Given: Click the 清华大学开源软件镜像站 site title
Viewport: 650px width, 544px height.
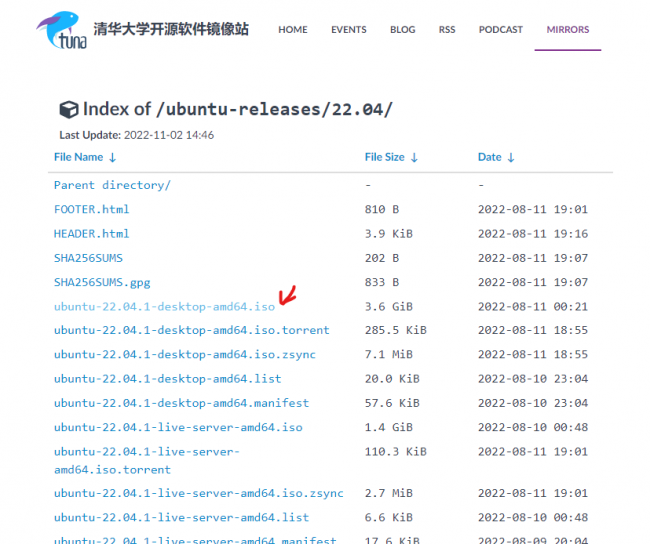Looking at the screenshot, I should coord(171,29).
